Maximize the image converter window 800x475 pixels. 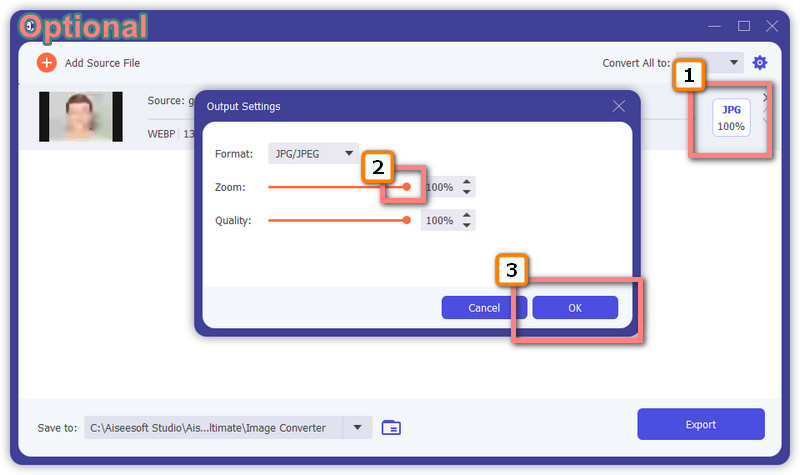click(744, 25)
